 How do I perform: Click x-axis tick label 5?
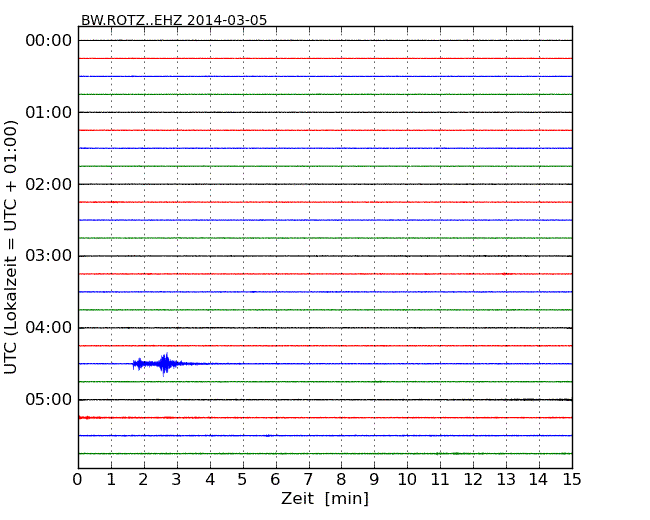243,480
